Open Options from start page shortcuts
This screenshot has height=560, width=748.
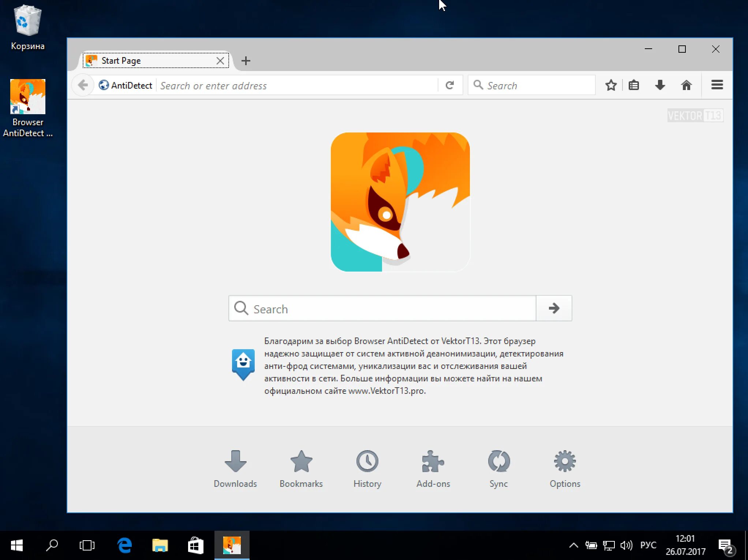click(x=565, y=469)
